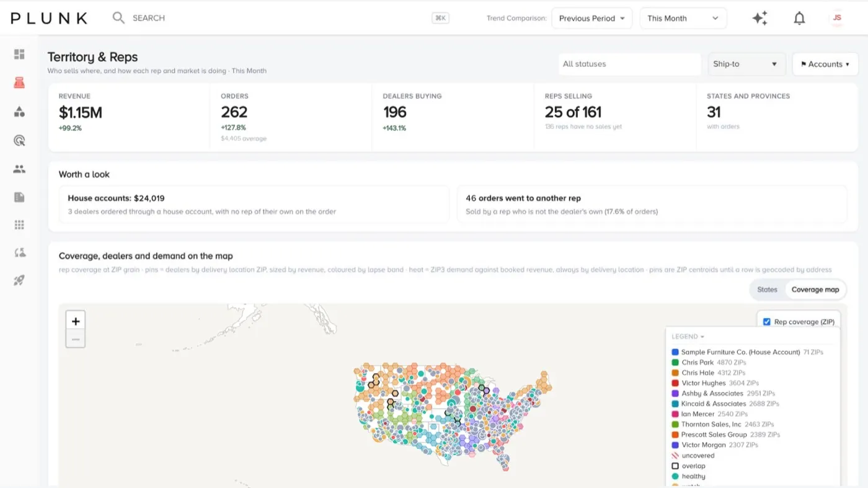
Task: Click the sparkle AI icon in top bar
Action: 759,18
